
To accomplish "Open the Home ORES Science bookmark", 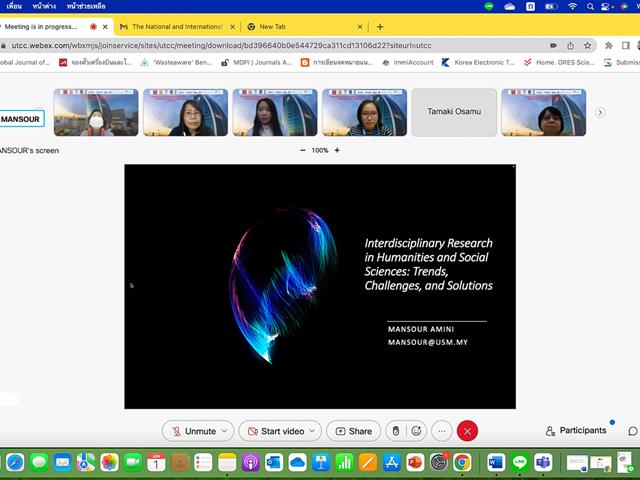I will click(x=559, y=62).
